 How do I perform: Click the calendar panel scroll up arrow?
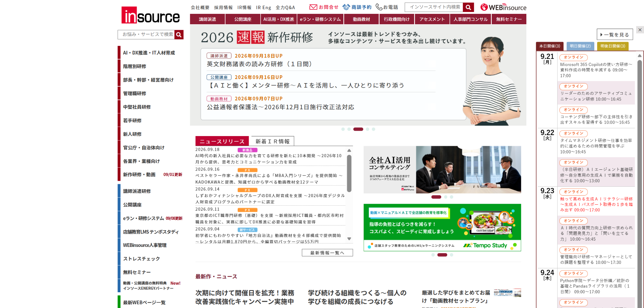coord(640,56)
